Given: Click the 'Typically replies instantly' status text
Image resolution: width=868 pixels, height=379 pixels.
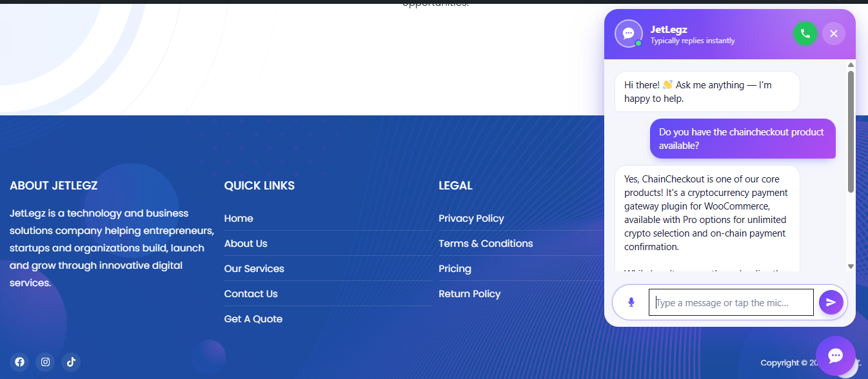Looking at the screenshot, I should (x=693, y=41).
